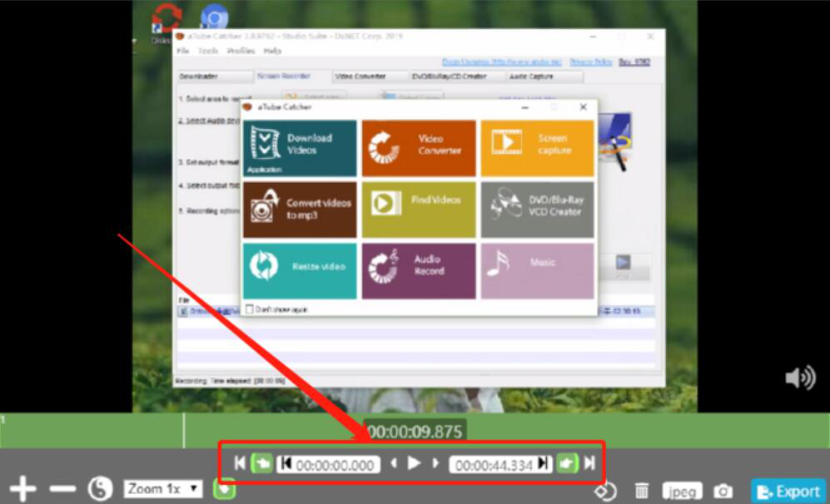This screenshot has width=830, height=504.
Task: Tick the Don't show again checkbox
Action: [x=249, y=309]
